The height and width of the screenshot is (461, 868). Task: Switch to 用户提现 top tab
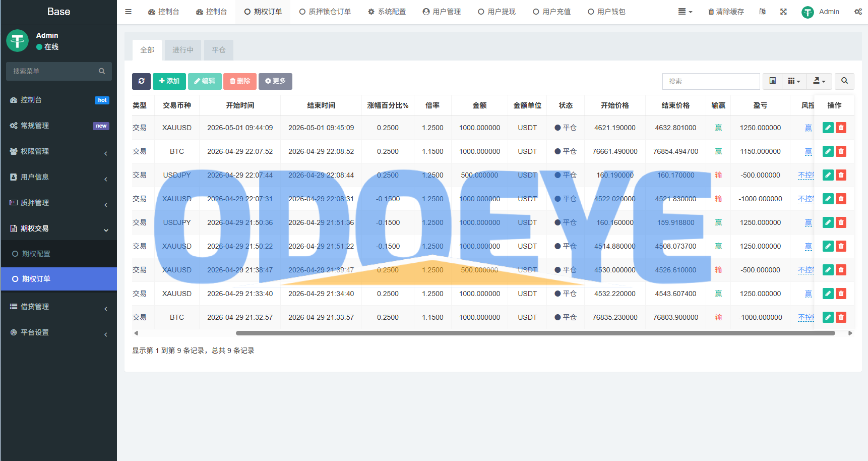click(497, 12)
